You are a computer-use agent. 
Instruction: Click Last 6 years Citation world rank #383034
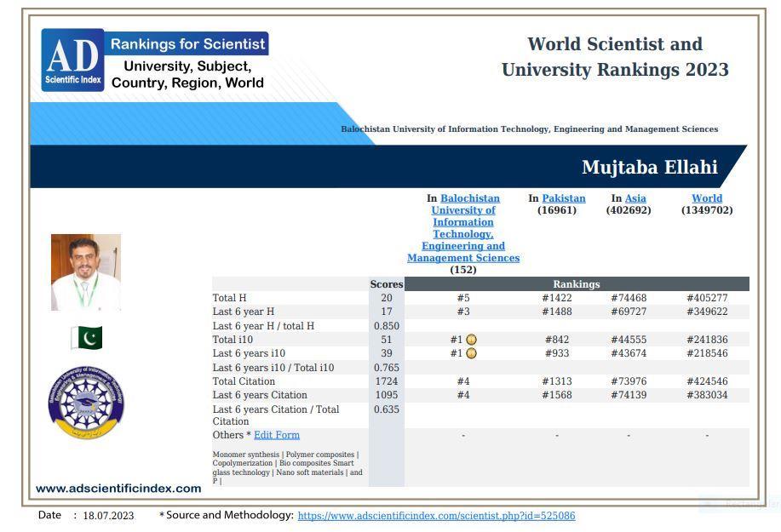click(707, 395)
